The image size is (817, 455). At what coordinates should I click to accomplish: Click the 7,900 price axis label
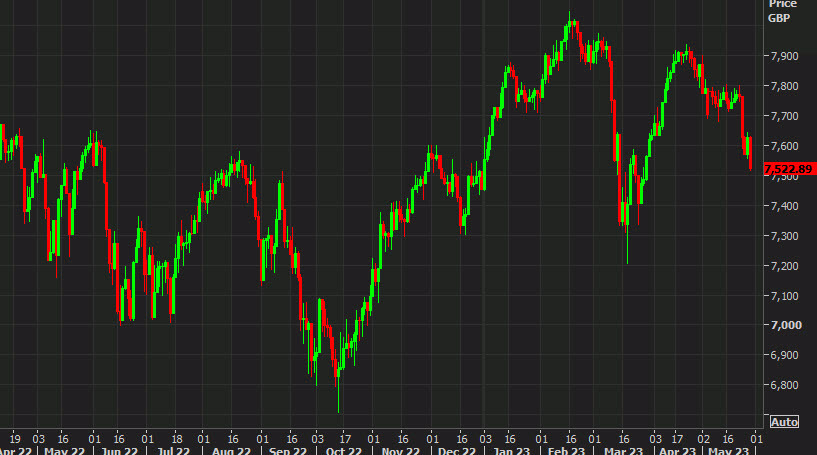point(784,56)
